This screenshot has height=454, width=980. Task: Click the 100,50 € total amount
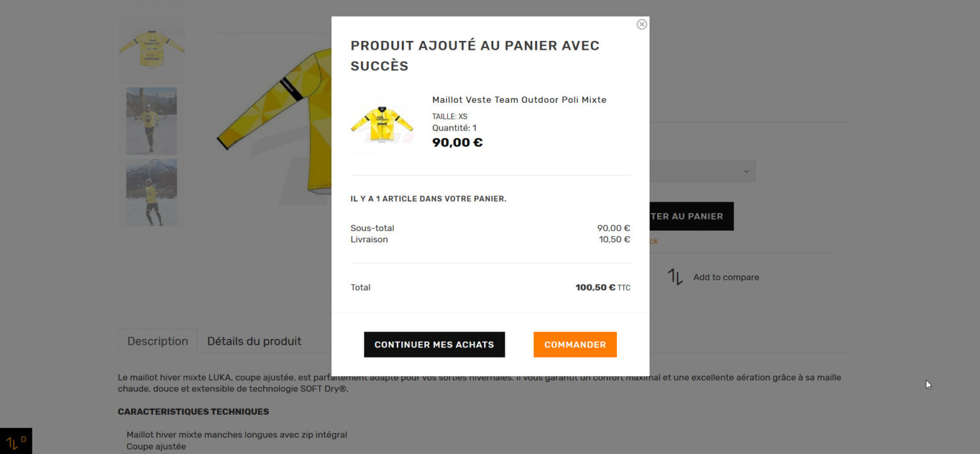coord(595,287)
